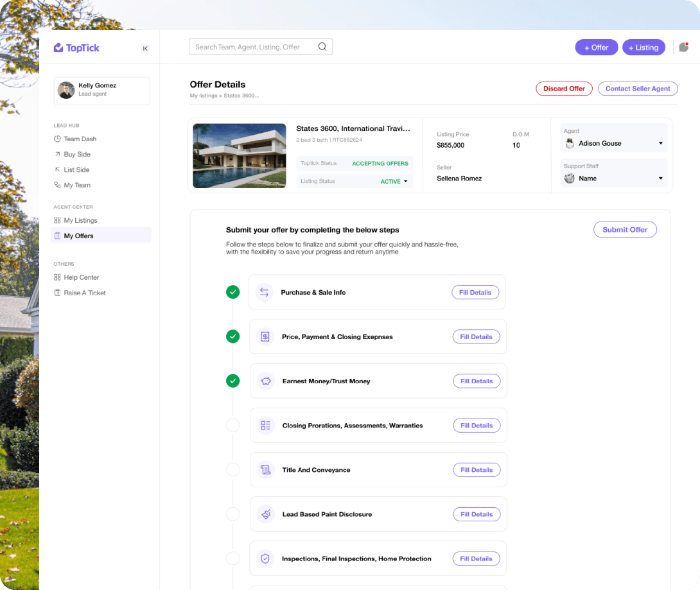700x590 pixels.
Task: Toggle Inspections step empty circle
Action: pyautogui.click(x=232, y=559)
